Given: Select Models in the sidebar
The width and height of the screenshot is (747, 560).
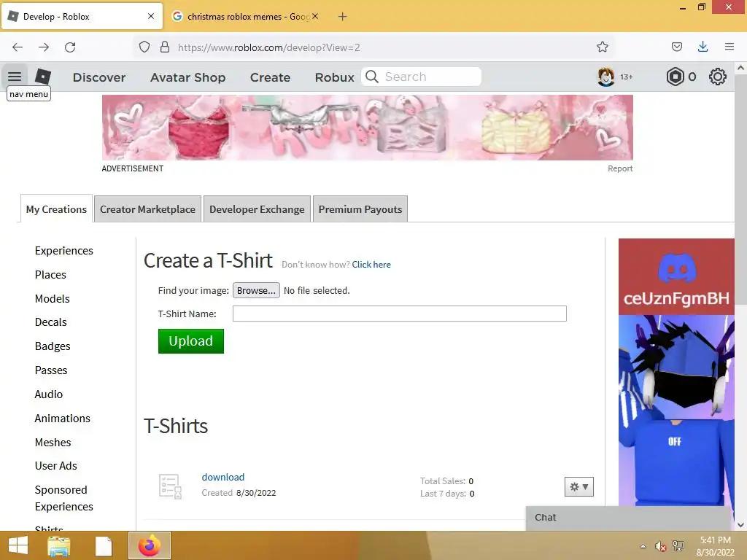Looking at the screenshot, I should (53, 298).
